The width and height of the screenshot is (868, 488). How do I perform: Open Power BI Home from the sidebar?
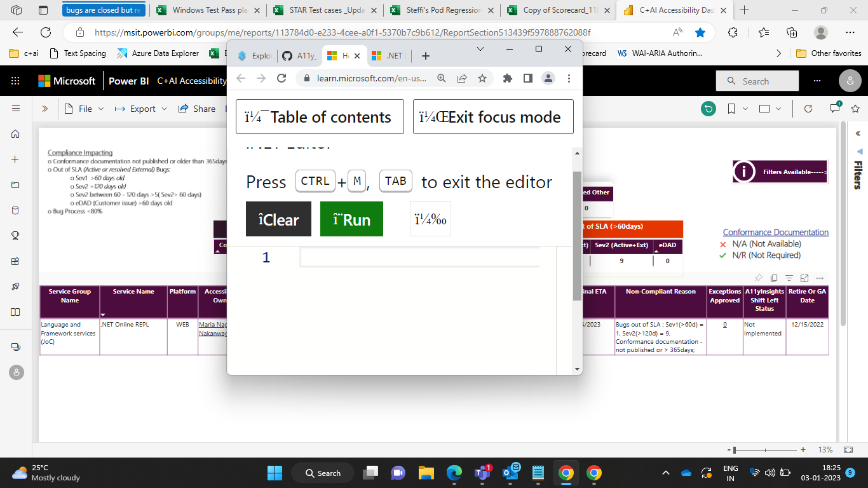15,133
